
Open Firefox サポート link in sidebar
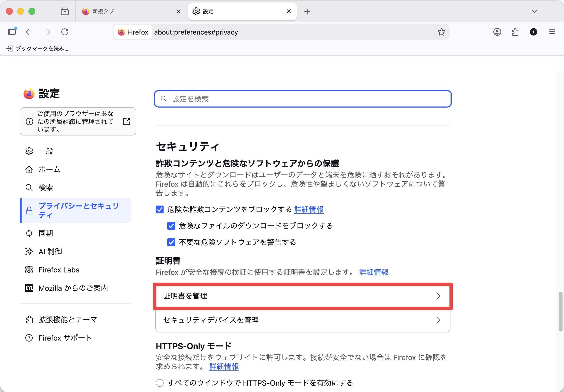tap(75, 338)
